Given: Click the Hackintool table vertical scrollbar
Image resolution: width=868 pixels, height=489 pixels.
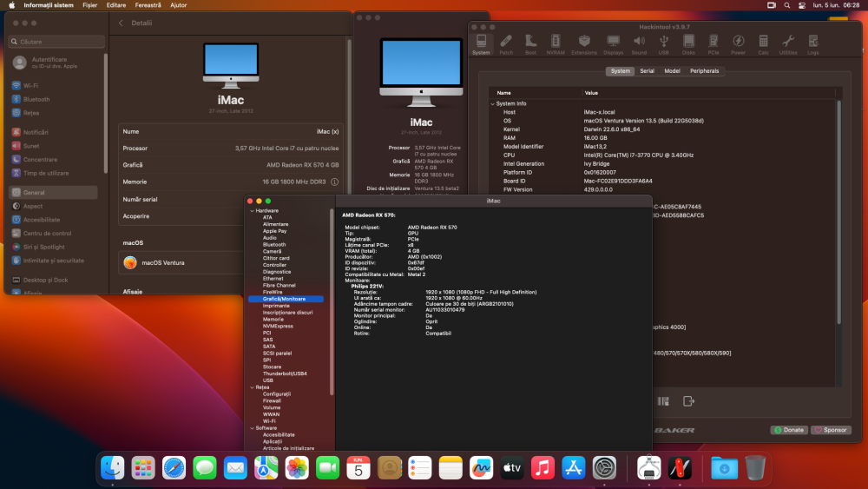Looking at the screenshot, I should [x=838, y=210].
